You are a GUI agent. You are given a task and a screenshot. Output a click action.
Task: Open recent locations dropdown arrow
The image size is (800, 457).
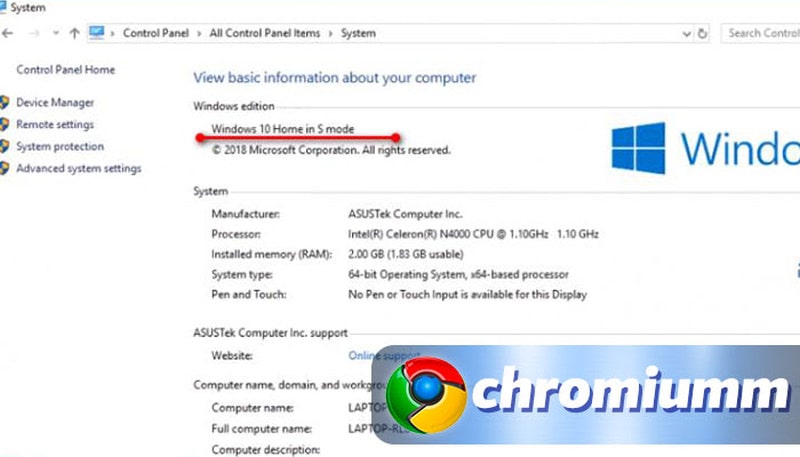click(56, 34)
